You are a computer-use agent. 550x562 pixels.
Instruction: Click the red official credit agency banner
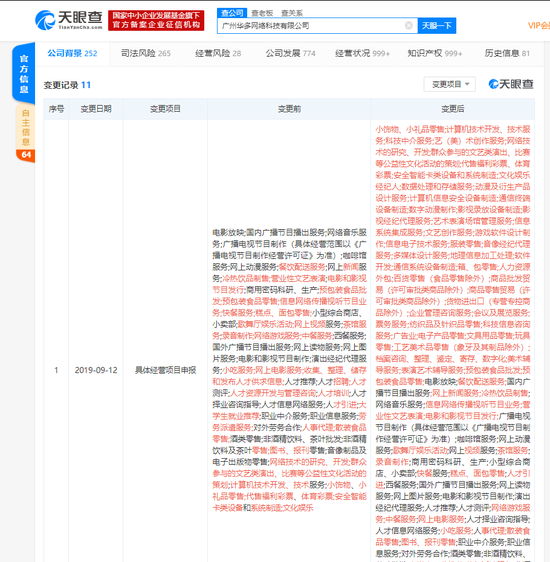pos(156,20)
